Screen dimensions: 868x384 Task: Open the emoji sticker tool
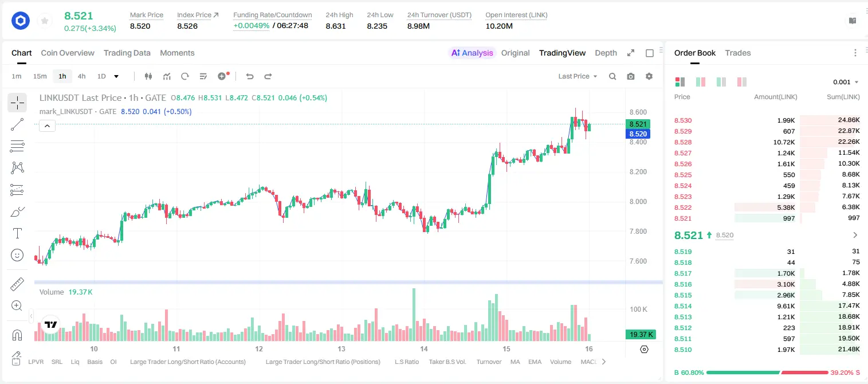click(17, 255)
